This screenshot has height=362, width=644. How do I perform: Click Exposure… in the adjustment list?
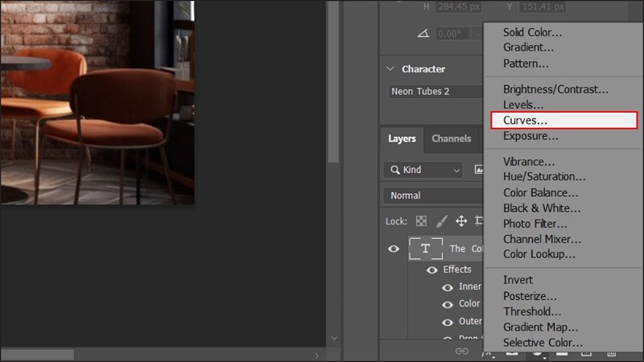[530, 136]
